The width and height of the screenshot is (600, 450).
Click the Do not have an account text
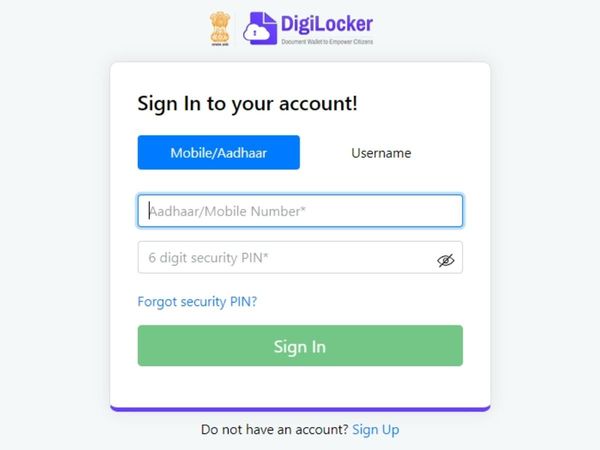tap(274, 429)
